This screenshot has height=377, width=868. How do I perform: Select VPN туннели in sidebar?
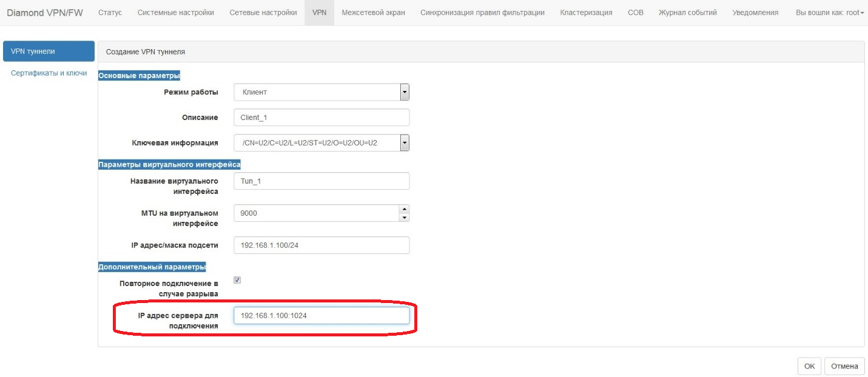click(x=49, y=52)
